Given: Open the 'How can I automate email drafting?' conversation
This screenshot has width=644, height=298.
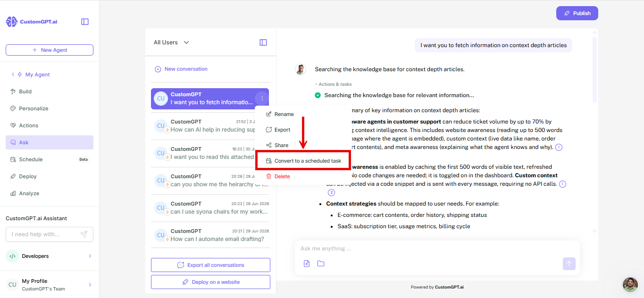Looking at the screenshot, I should (x=210, y=235).
